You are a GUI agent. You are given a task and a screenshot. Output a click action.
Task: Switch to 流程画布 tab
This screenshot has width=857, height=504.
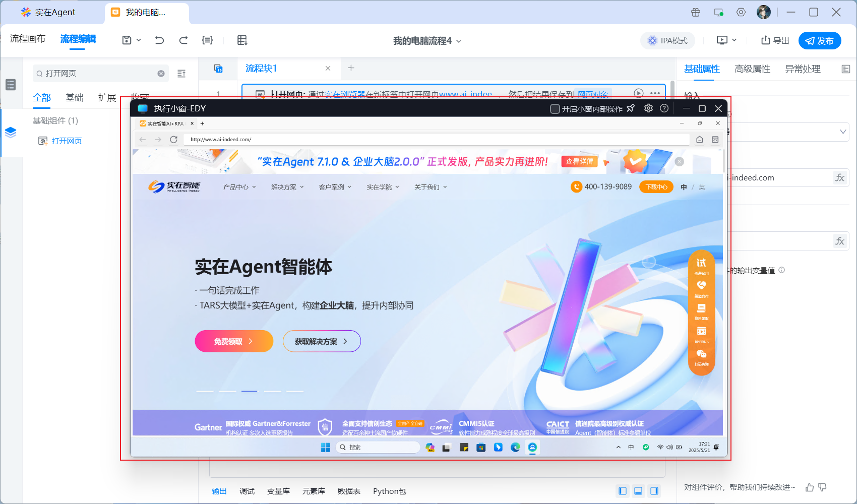(x=28, y=39)
